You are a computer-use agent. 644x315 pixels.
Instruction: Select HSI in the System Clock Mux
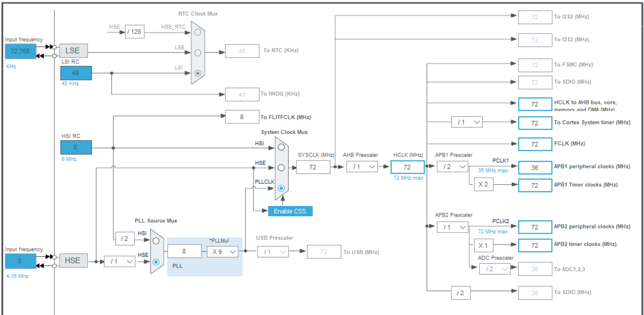[281, 147]
